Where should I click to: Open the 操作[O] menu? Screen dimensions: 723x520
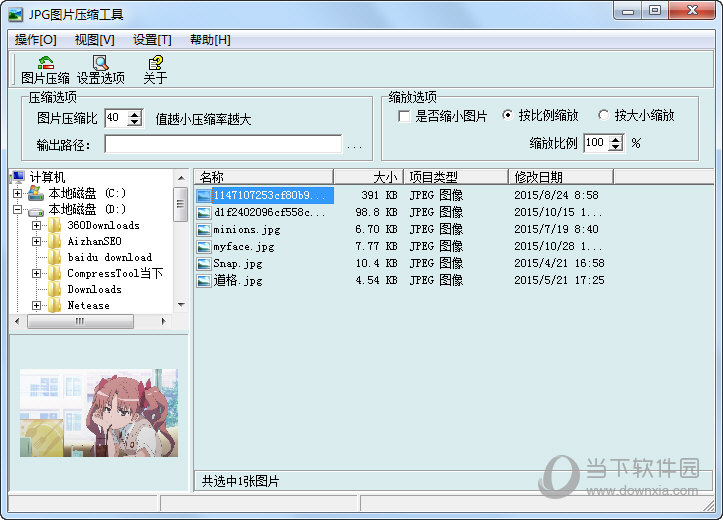[x=36, y=40]
